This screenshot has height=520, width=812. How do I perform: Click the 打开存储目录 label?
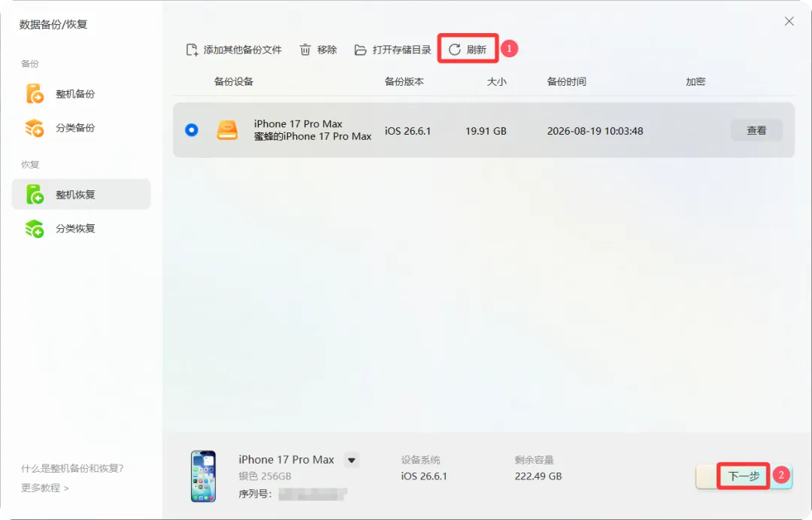tap(401, 50)
